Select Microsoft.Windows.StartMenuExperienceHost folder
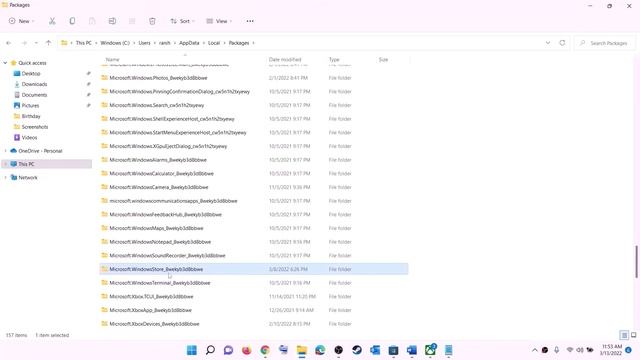 tap(253, 133)
